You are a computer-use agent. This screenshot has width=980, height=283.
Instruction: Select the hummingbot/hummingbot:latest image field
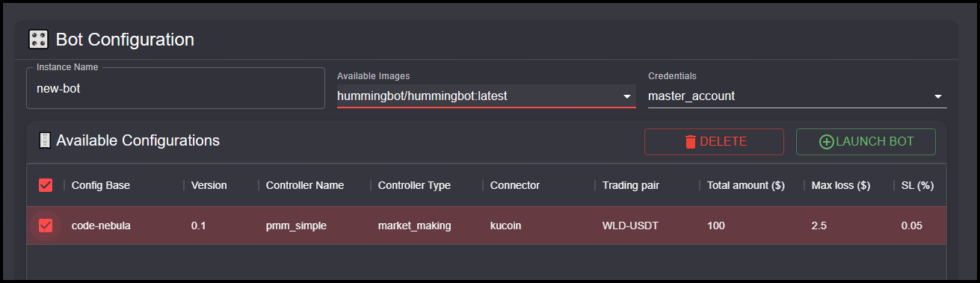pos(487,96)
